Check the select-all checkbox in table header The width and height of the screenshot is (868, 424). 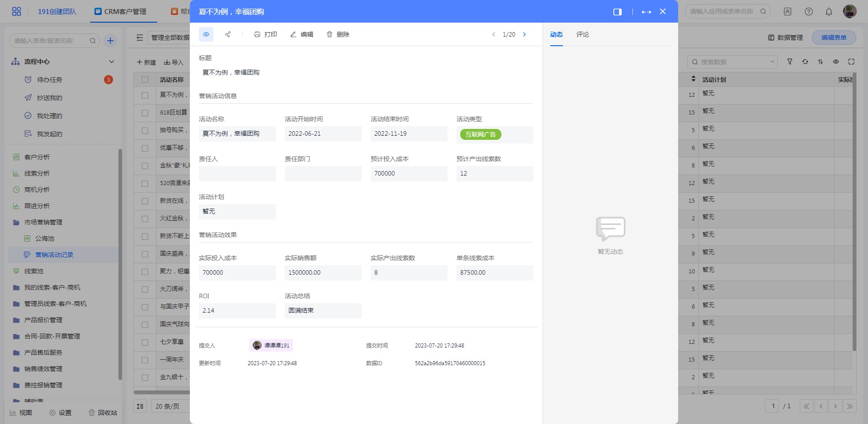(145, 80)
